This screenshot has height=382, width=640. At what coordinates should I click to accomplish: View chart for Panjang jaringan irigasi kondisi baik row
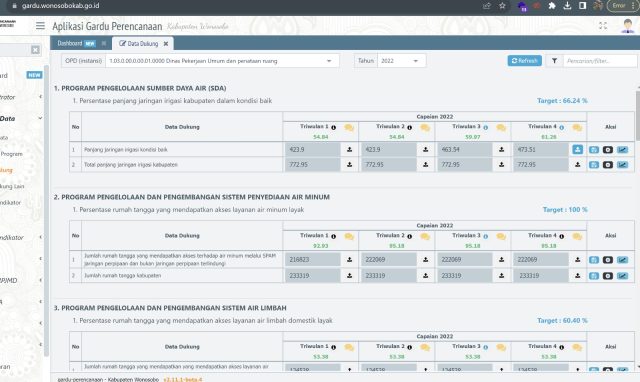click(x=622, y=150)
